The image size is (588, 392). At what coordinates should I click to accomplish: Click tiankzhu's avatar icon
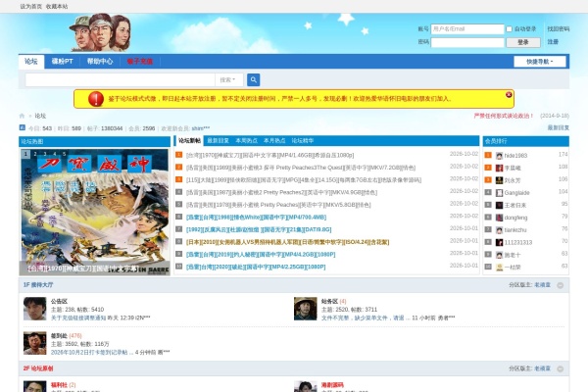(499, 230)
